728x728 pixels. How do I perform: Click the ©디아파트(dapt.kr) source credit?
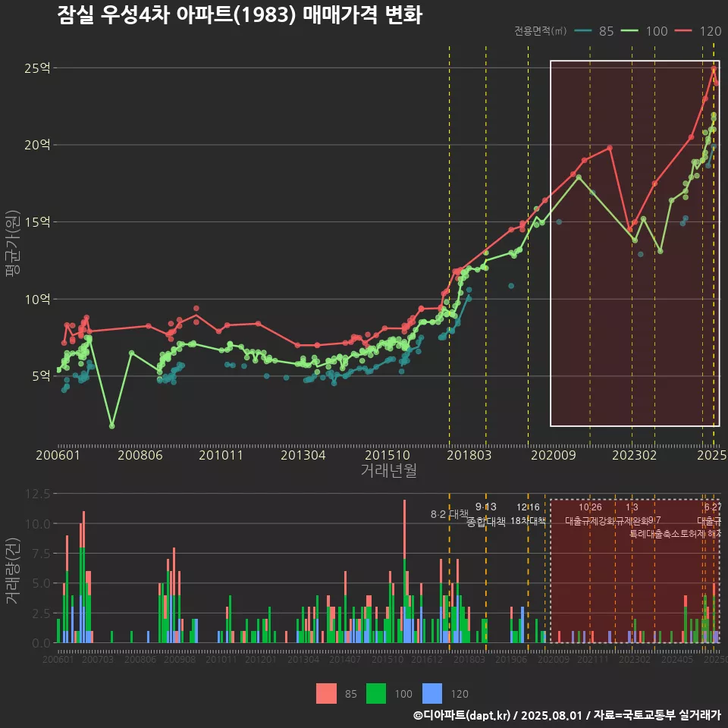click(462, 715)
